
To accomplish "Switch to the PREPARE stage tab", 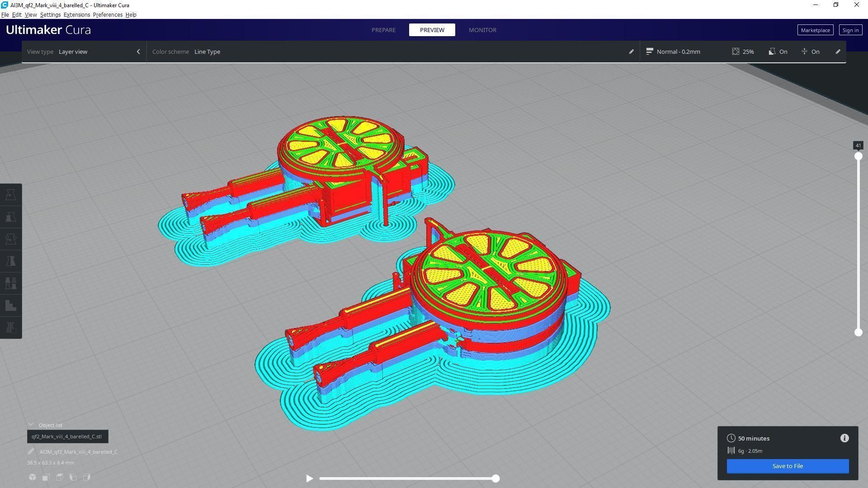I will pos(383,30).
